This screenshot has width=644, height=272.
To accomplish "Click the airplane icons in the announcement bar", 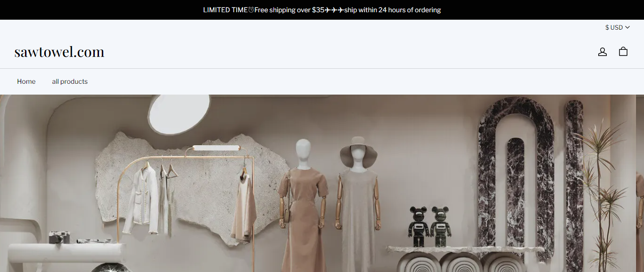I will 334,10.
